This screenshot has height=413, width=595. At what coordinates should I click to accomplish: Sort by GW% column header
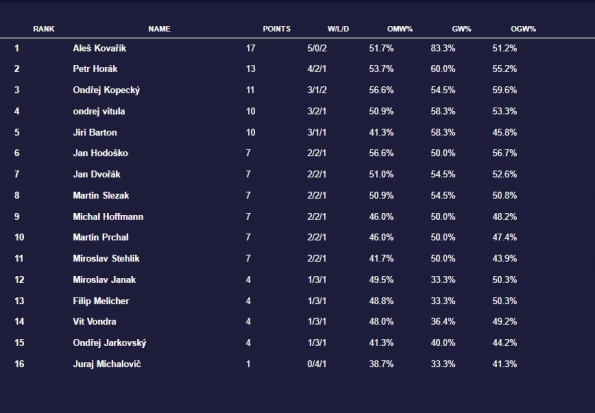pos(461,29)
